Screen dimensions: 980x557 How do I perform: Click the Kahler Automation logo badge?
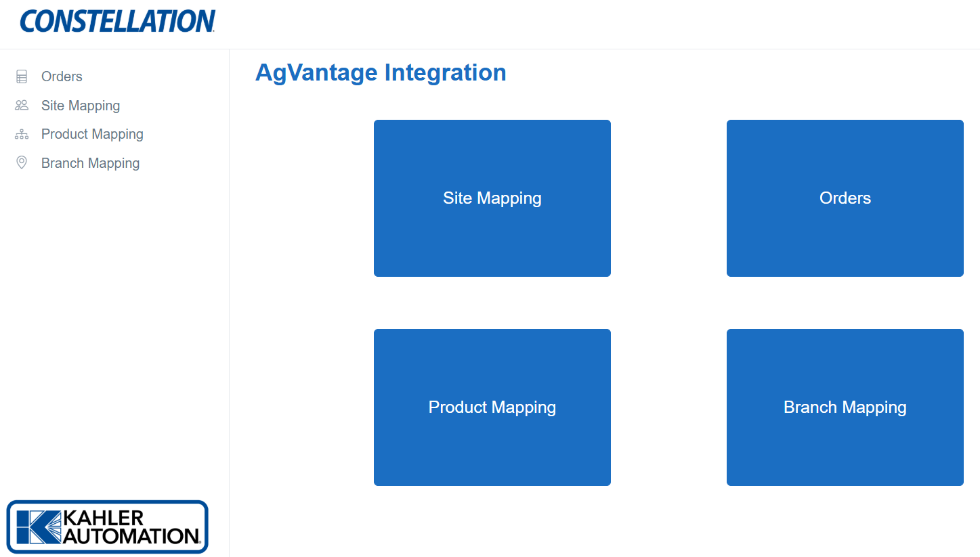click(x=107, y=527)
